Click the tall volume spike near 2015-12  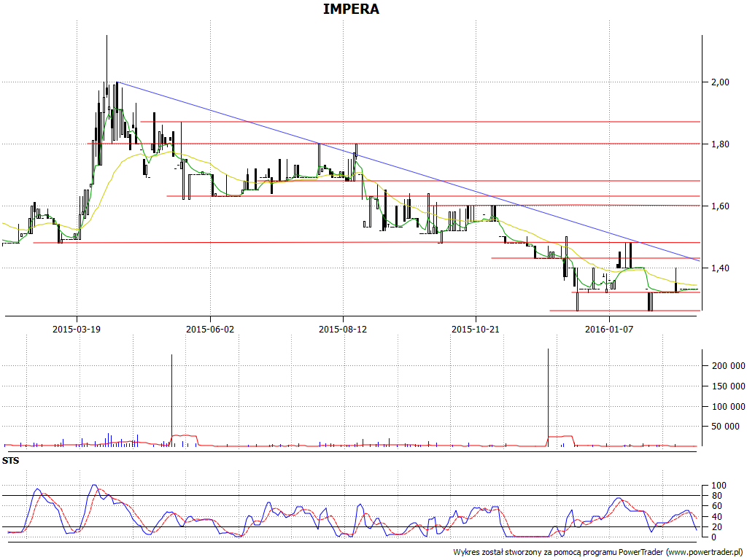point(549,397)
